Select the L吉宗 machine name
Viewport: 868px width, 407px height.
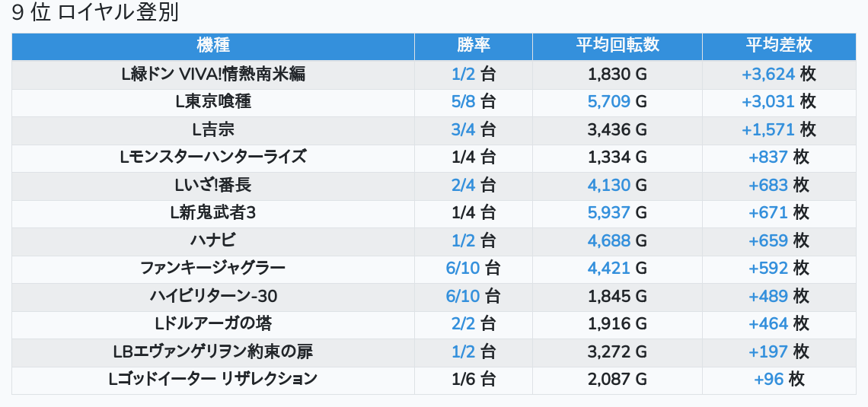(x=213, y=129)
